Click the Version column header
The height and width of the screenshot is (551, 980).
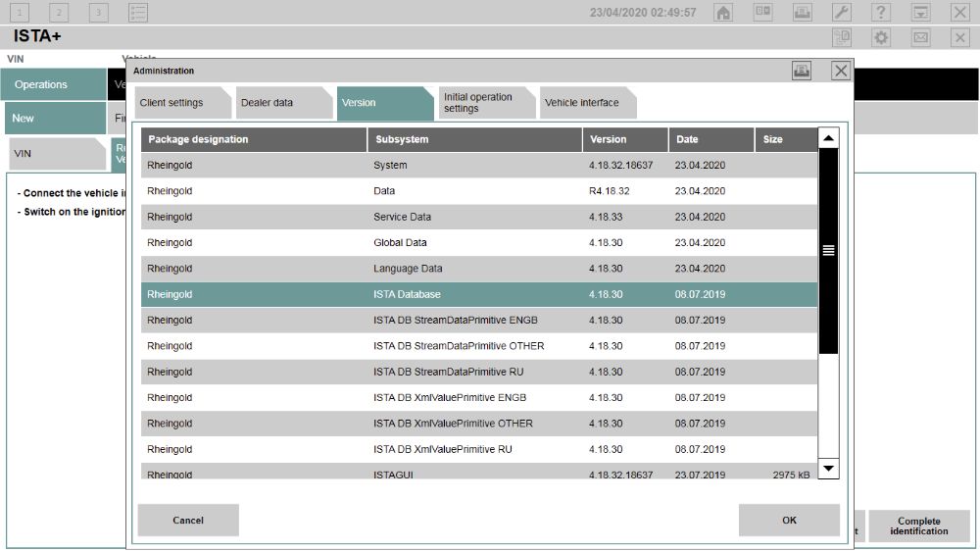pos(625,139)
